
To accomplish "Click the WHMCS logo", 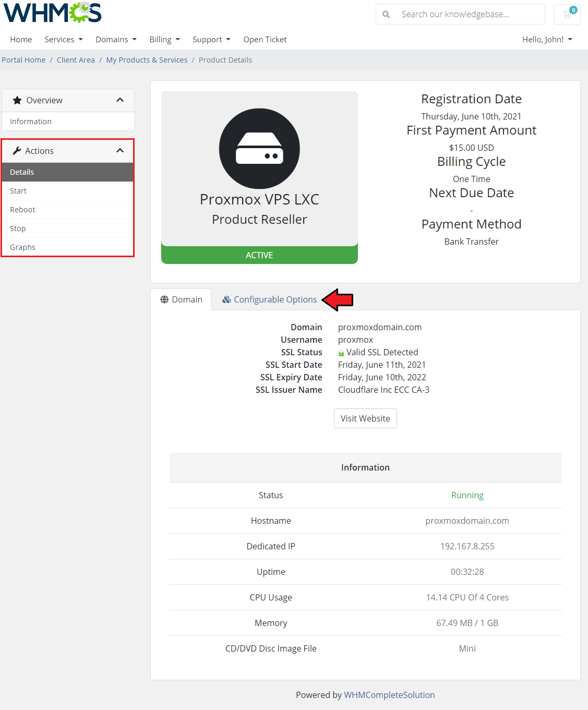I will (53, 13).
